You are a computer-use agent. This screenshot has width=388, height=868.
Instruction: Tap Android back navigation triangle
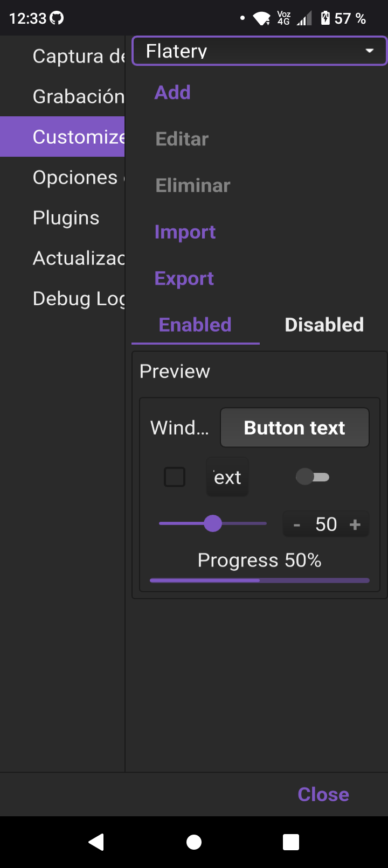96,842
